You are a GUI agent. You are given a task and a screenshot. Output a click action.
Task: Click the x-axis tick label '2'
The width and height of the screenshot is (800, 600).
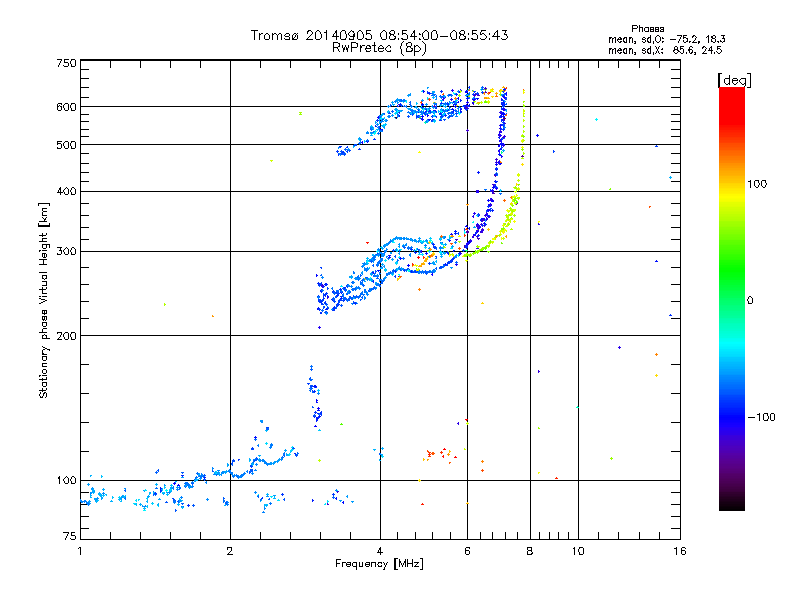(x=230, y=551)
